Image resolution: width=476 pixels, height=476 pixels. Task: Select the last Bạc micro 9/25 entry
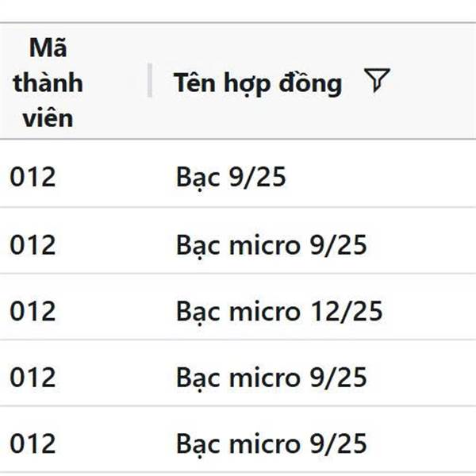[271, 443]
